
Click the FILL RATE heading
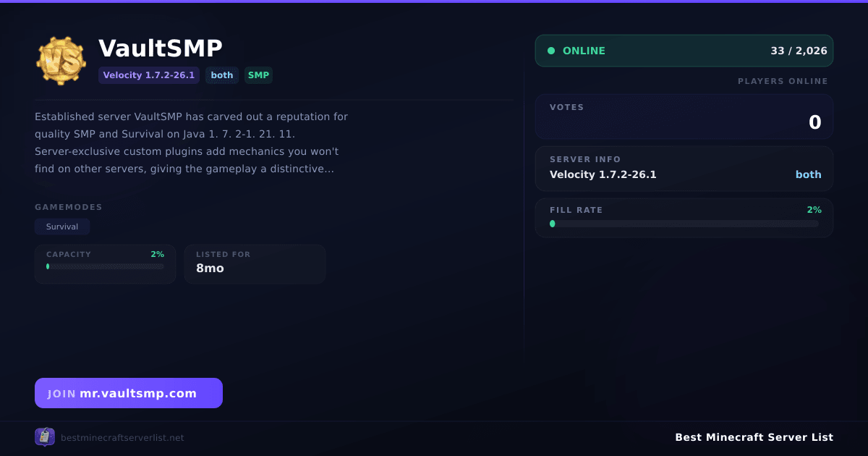point(576,210)
